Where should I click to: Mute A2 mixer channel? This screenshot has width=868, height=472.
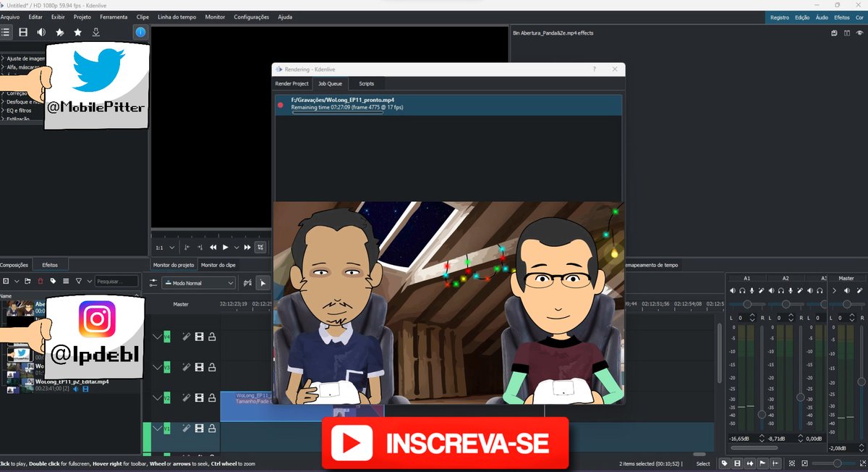772,290
